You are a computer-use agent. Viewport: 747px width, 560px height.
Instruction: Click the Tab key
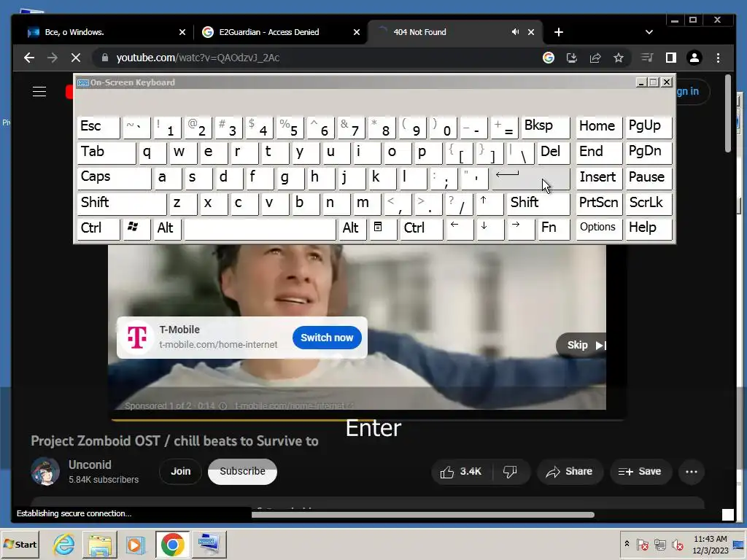point(107,152)
